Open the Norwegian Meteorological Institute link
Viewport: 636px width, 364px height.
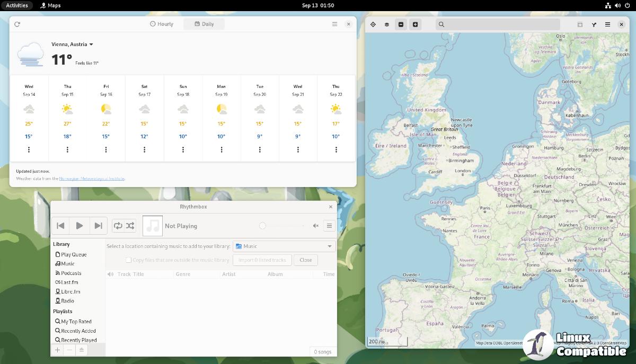(x=92, y=179)
